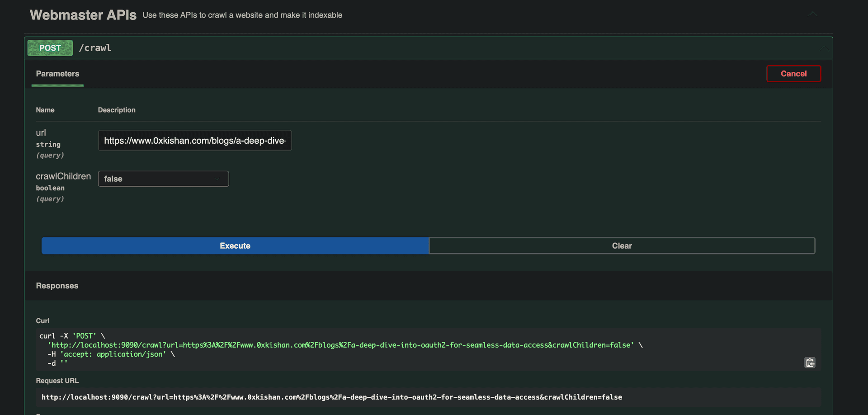This screenshot has height=415, width=868.
Task: Click the Curl label above the command
Action: click(42, 321)
